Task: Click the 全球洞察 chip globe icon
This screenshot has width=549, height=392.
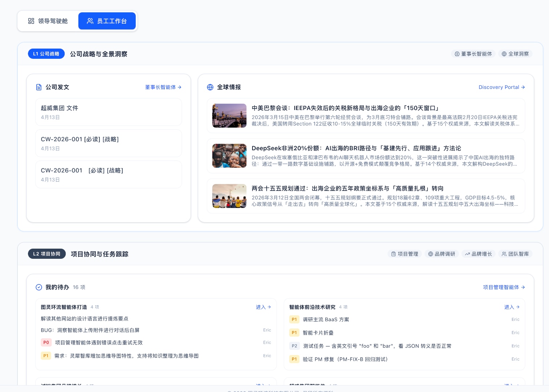Action: point(504,54)
